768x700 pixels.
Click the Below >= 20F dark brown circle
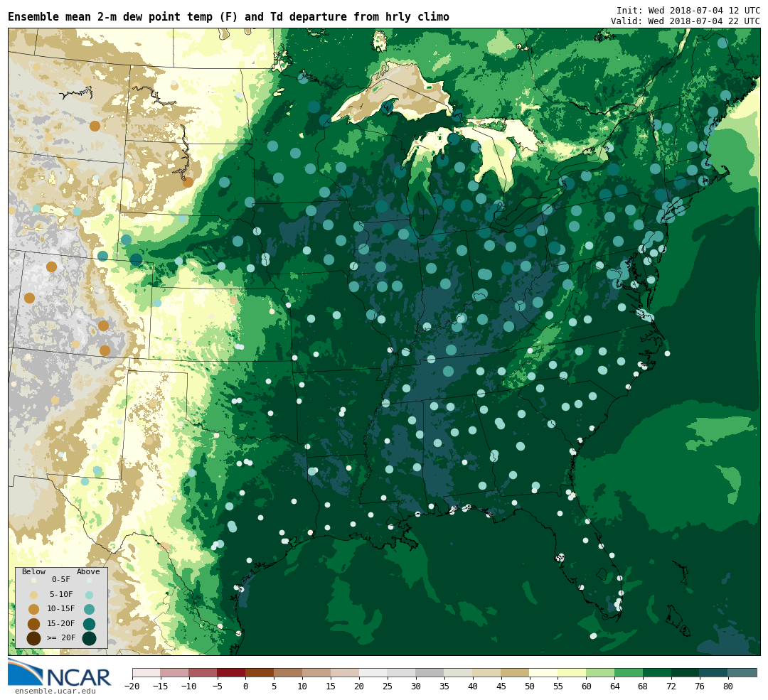pyautogui.click(x=34, y=638)
